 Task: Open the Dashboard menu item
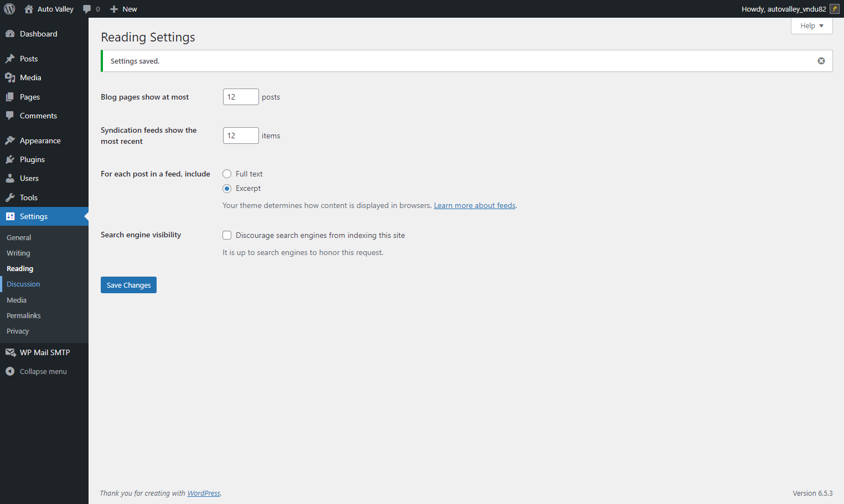coord(44,34)
